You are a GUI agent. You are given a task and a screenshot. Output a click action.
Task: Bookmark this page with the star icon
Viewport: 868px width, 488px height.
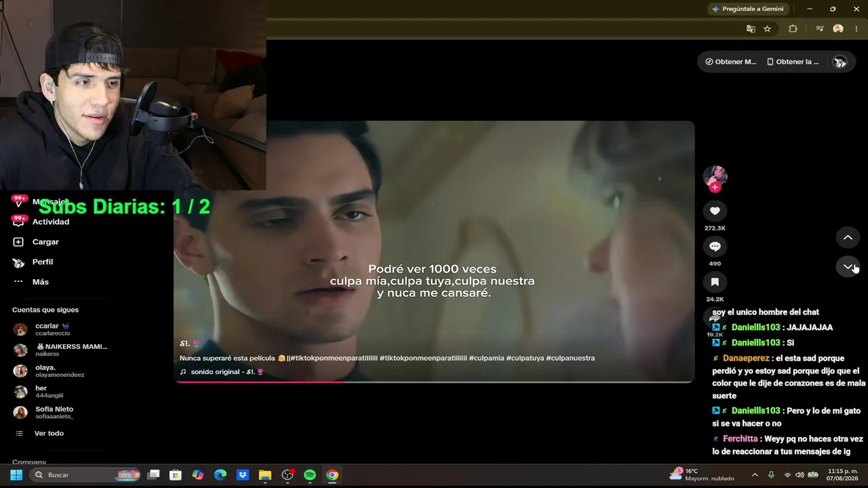tap(767, 29)
